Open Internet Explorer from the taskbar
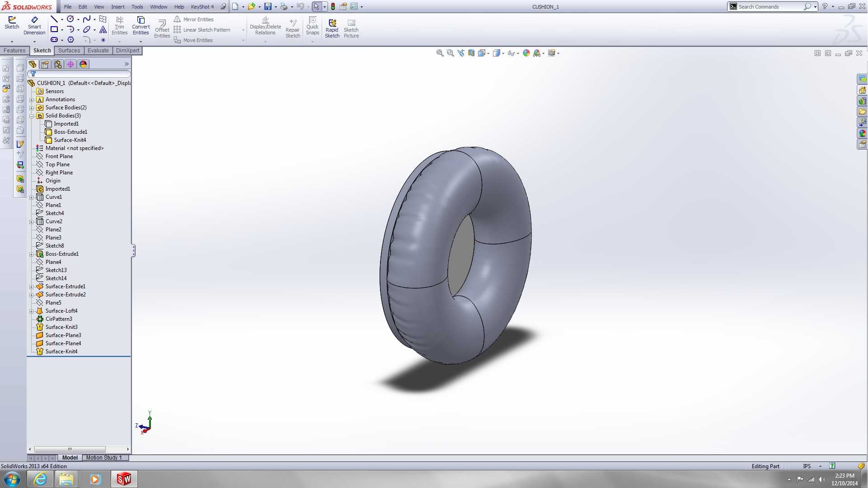This screenshot has width=868, height=488. point(40,479)
